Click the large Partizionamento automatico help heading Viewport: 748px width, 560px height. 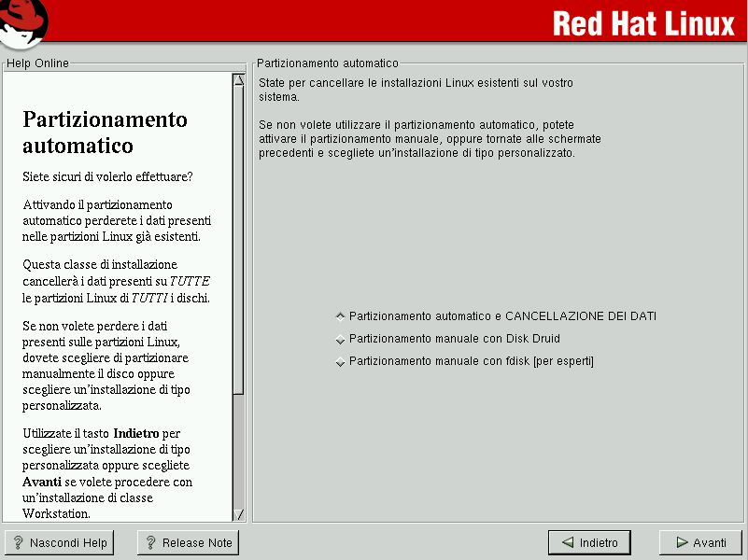pos(105,133)
